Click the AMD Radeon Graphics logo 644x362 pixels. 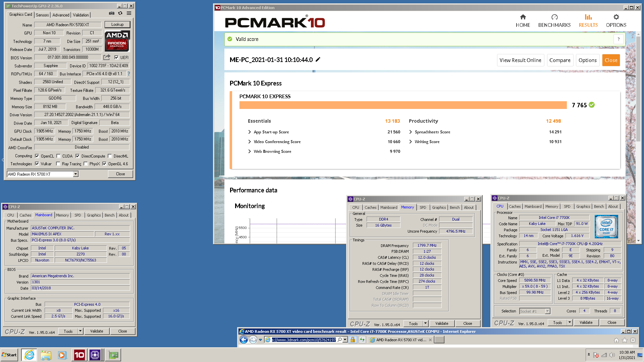tap(117, 41)
